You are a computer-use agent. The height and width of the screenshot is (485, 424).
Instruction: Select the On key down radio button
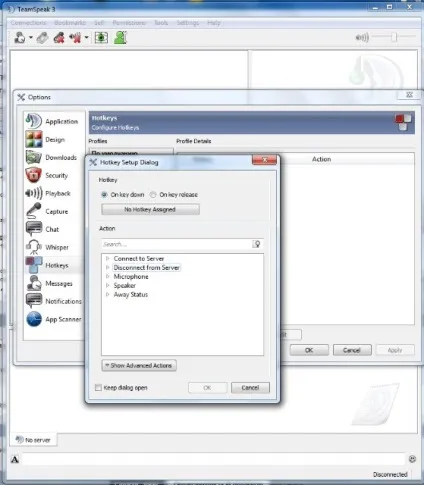click(x=104, y=195)
